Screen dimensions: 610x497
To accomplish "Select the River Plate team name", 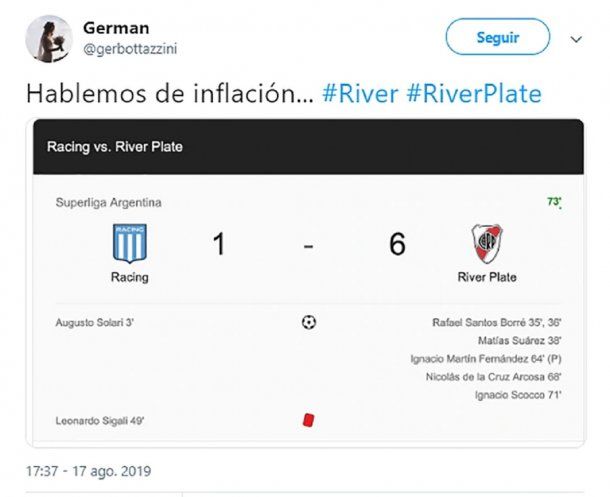I will click(x=487, y=277).
